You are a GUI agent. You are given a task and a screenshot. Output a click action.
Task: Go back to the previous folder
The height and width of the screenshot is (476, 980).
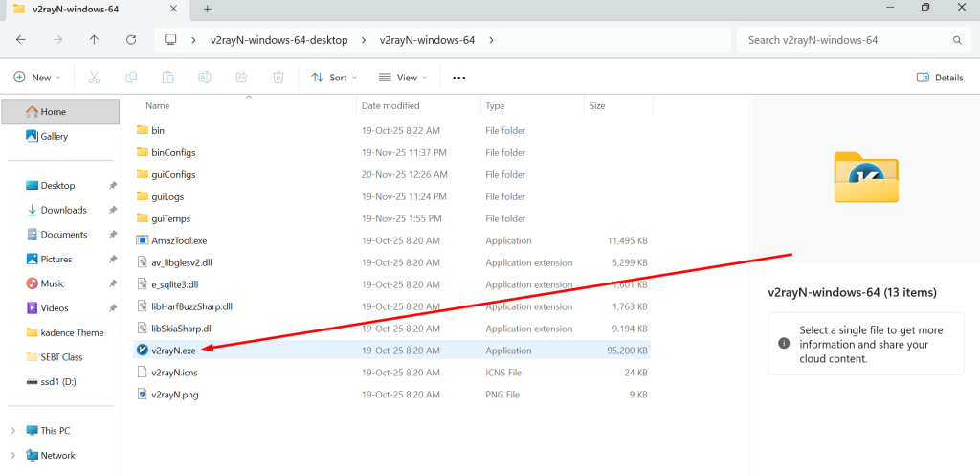21,40
